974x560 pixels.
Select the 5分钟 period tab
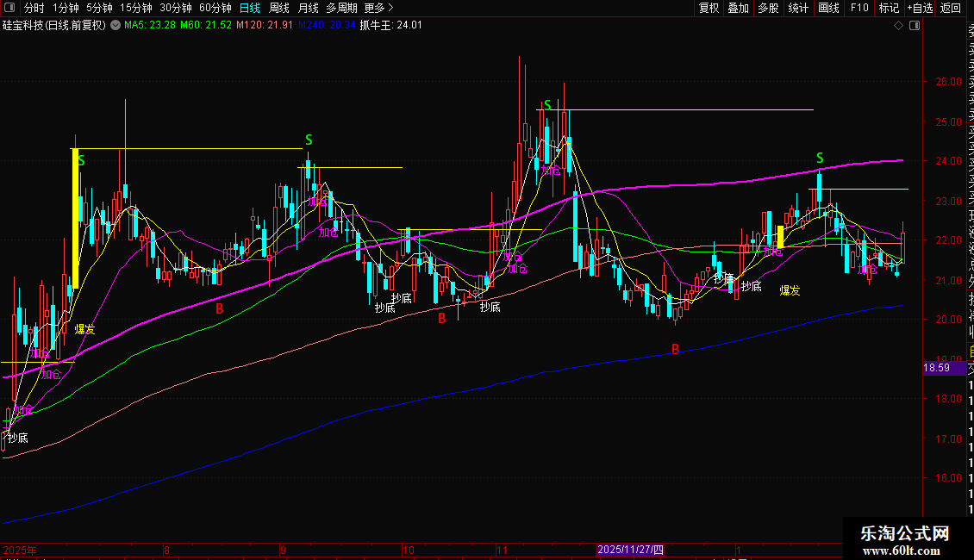pos(99,8)
